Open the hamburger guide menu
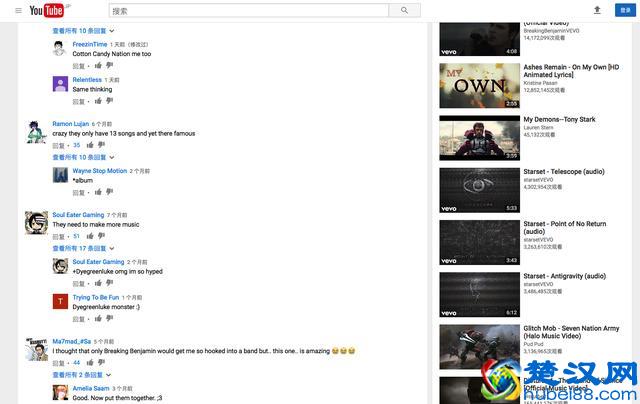This screenshot has height=404, width=640. [x=18, y=11]
